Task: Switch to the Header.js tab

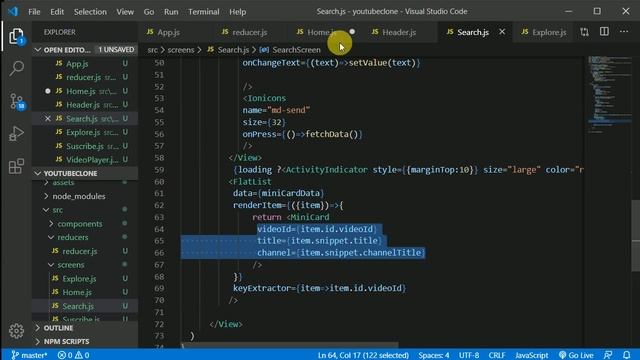Action: (399, 32)
